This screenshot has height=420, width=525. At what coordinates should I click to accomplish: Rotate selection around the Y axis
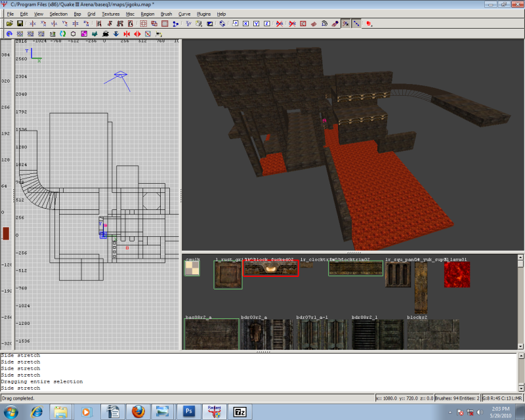click(x=64, y=24)
